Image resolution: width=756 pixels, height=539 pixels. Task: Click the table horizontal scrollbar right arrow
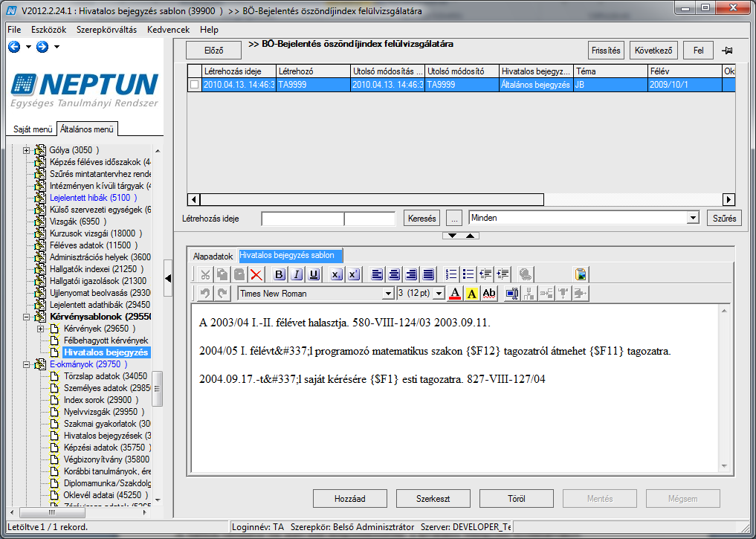pyautogui.click(x=728, y=199)
